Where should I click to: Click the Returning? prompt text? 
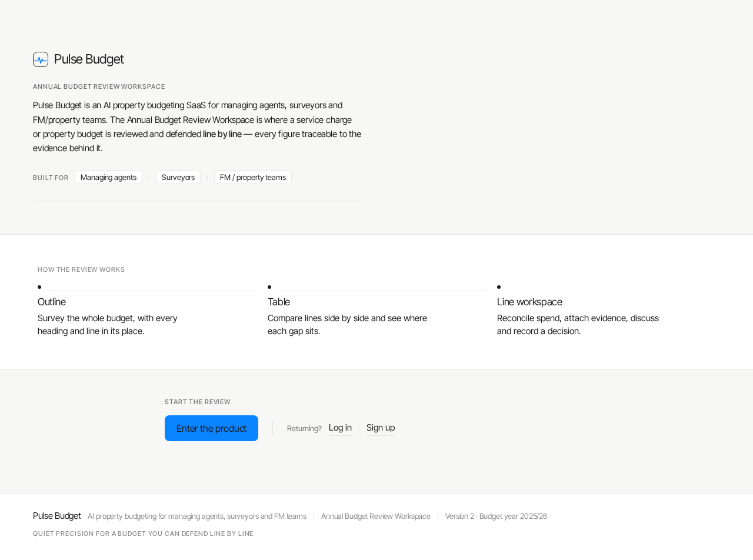(x=304, y=428)
